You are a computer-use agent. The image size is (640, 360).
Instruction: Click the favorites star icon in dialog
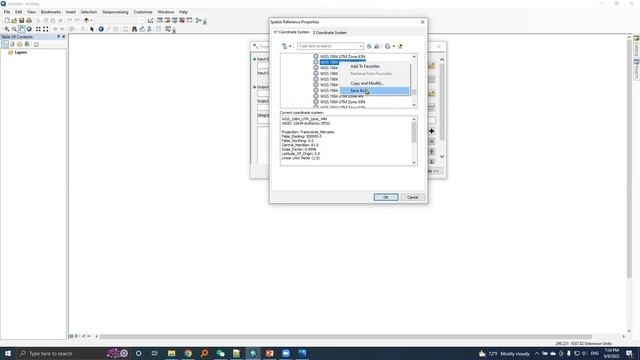400,46
